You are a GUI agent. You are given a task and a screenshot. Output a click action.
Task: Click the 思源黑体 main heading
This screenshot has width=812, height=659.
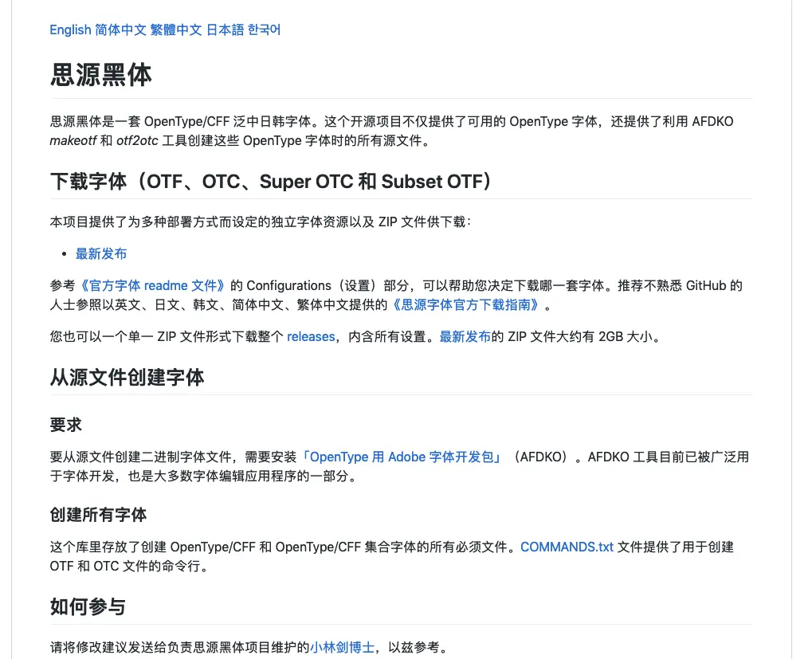coord(101,75)
